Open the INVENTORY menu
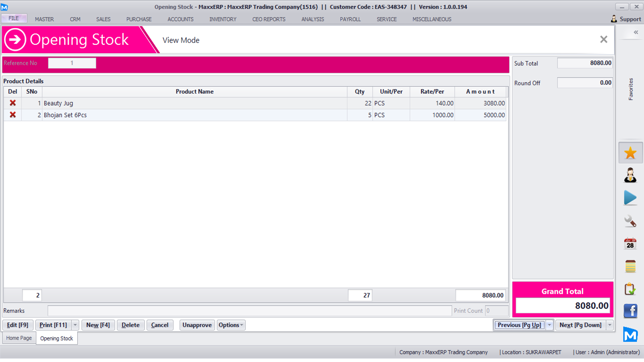 [x=223, y=19]
